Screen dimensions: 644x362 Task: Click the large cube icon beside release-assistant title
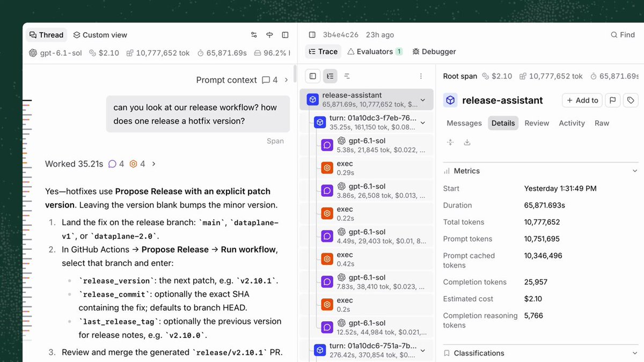click(x=450, y=100)
